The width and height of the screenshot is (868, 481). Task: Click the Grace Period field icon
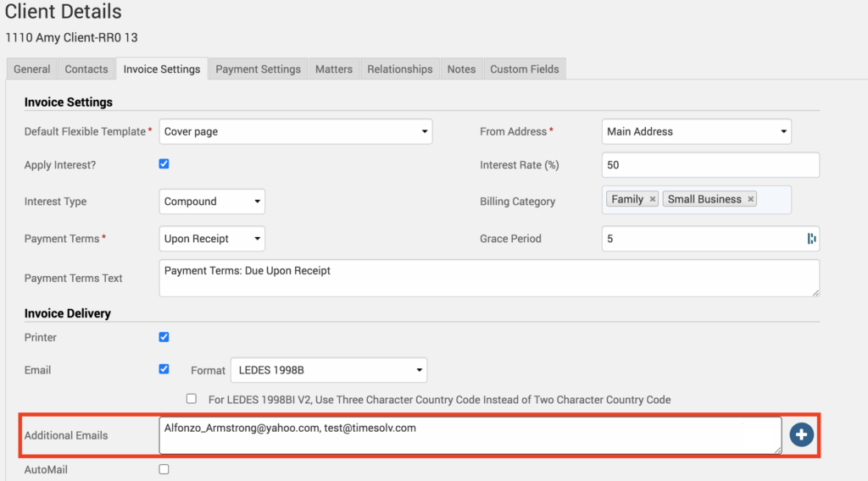(x=811, y=239)
